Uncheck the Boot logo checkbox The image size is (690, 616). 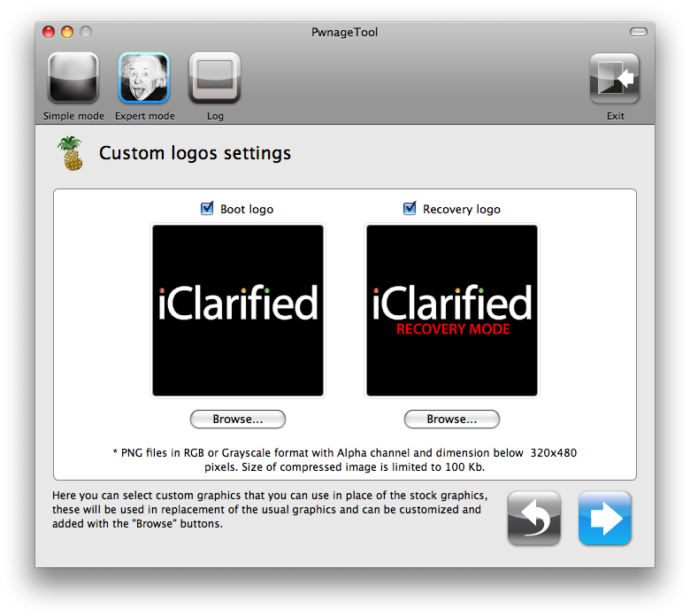(208, 209)
